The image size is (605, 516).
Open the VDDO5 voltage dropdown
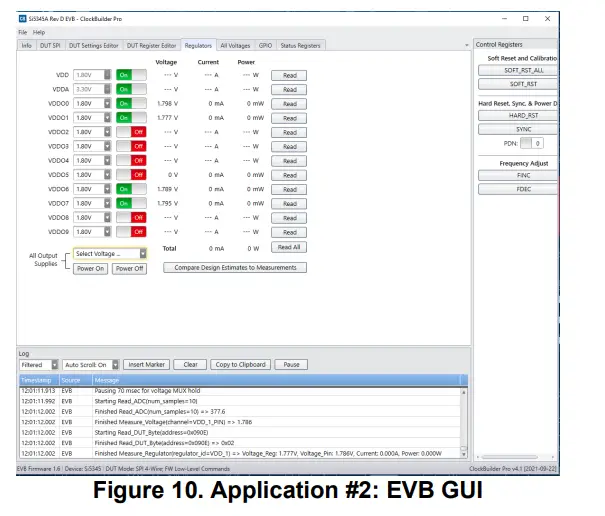coord(92,175)
